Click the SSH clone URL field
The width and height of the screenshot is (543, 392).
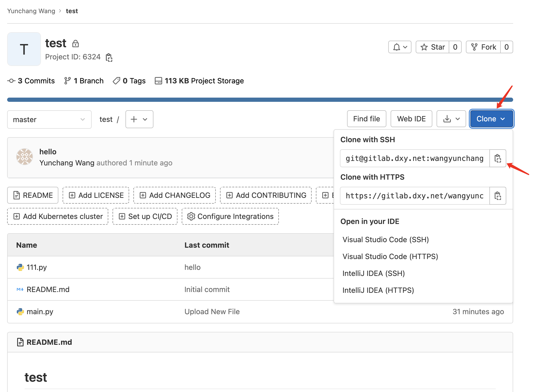pos(415,158)
